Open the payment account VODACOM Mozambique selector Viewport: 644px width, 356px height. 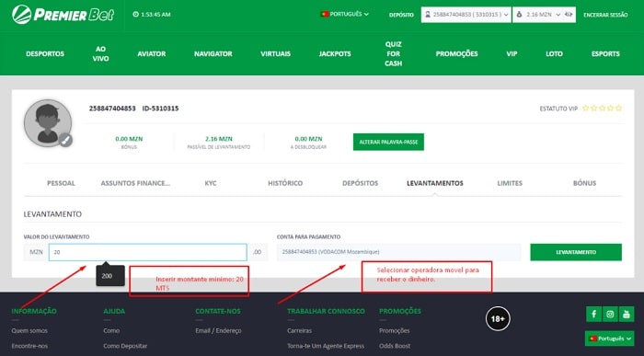tap(398, 252)
